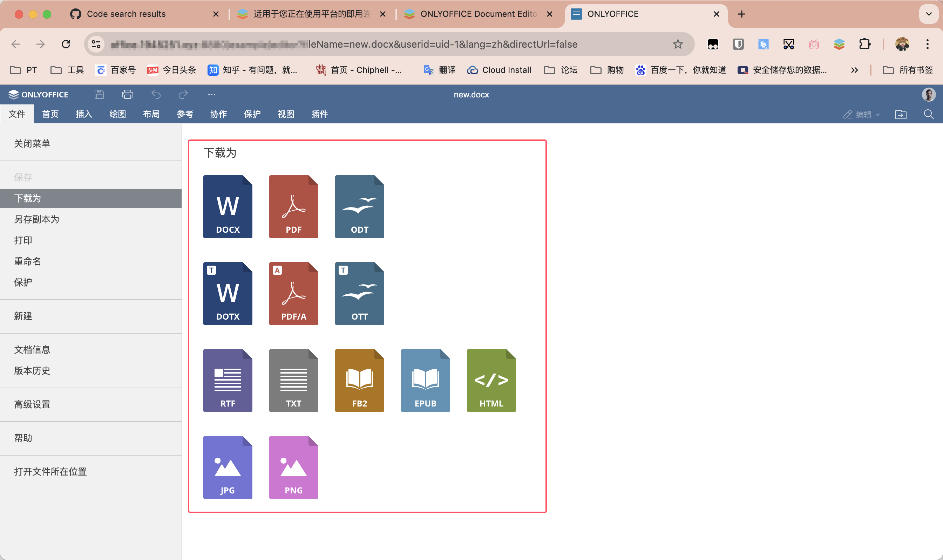
Task: Open the search magnifier in editor
Action: tap(929, 114)
